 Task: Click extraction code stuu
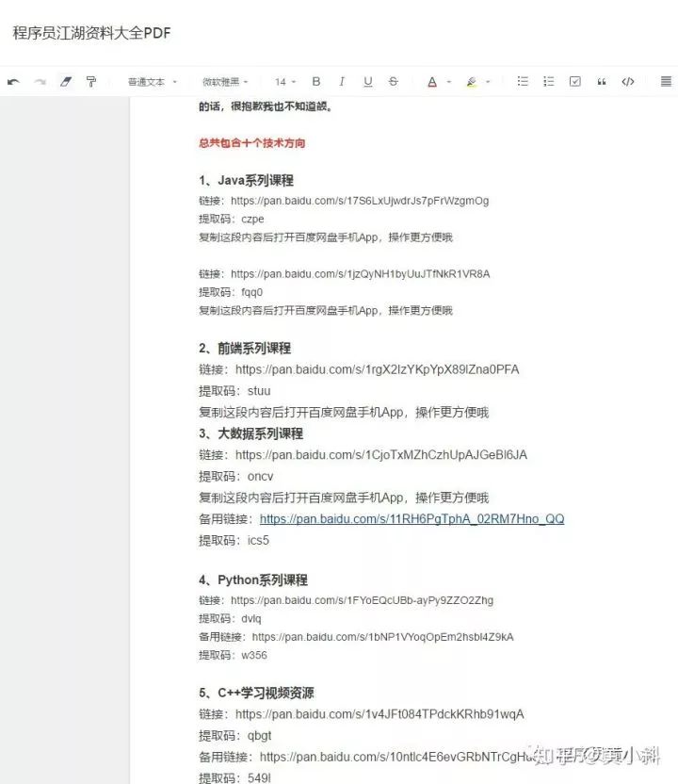click(259, 391)
